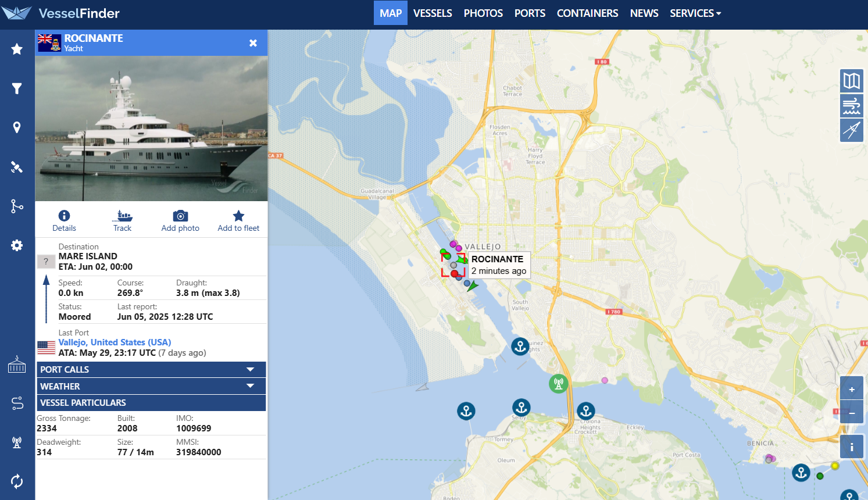Click the ROCINANTE yacht photo

[x=151, y=128]
